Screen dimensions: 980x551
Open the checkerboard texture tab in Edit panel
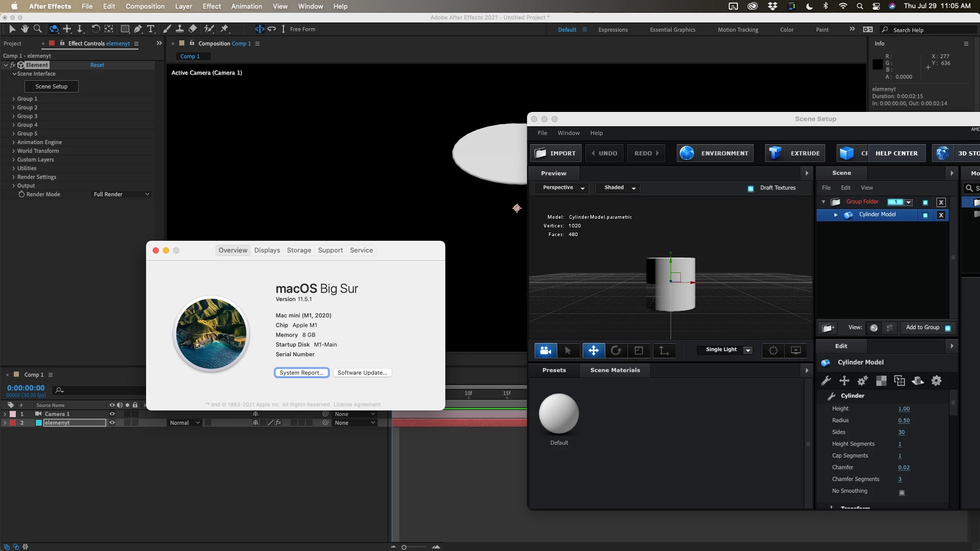point(881,381)
